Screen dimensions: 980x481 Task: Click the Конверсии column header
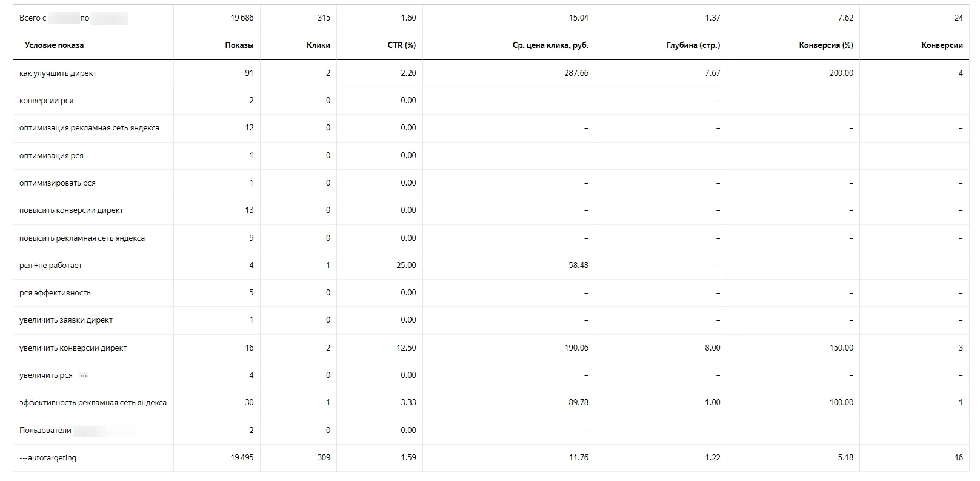pyautogui.click(x=942, y=45)
